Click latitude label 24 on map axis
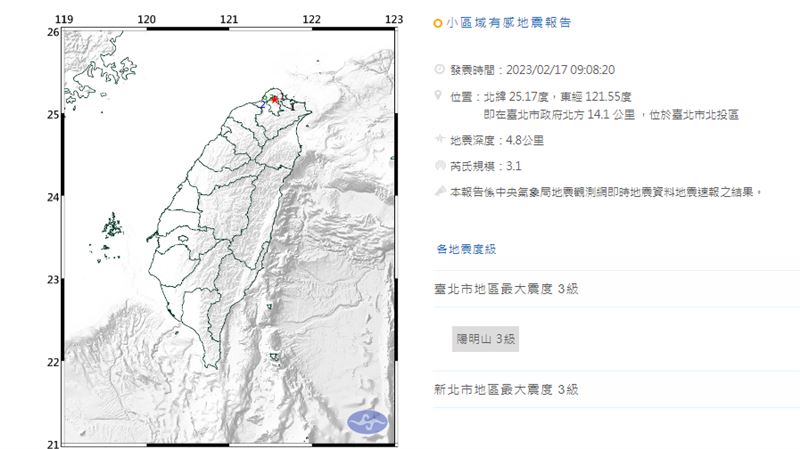 [x=53, y=197]
